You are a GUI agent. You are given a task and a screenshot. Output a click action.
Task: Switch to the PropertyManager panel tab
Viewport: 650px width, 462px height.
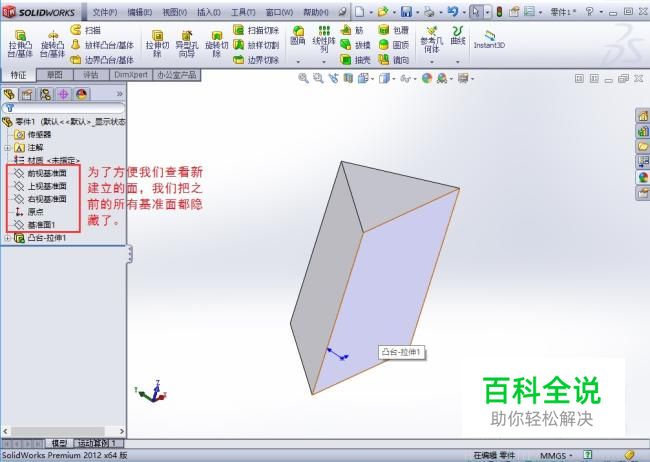point(27,95)
